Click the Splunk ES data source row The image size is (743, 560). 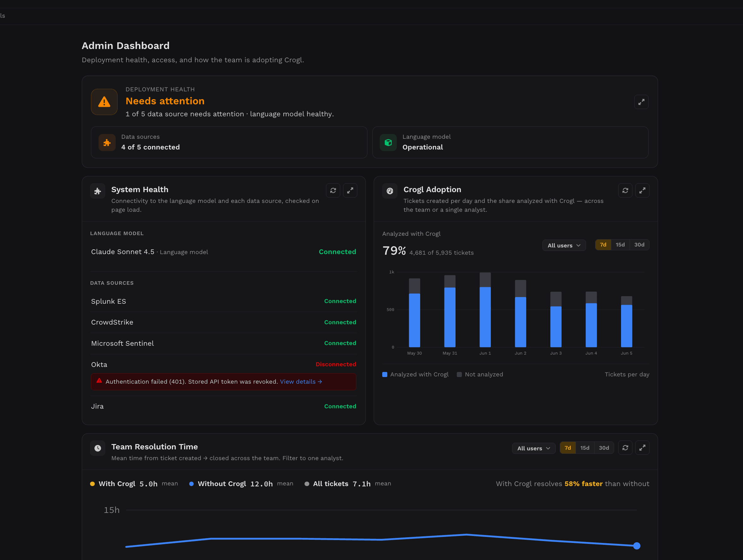click(223, 301)
